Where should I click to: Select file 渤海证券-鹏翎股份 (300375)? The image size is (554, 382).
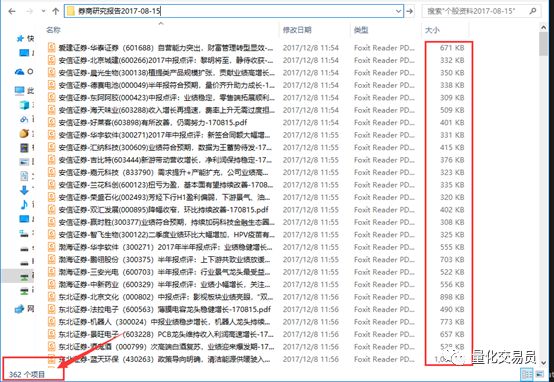point(165,260)
